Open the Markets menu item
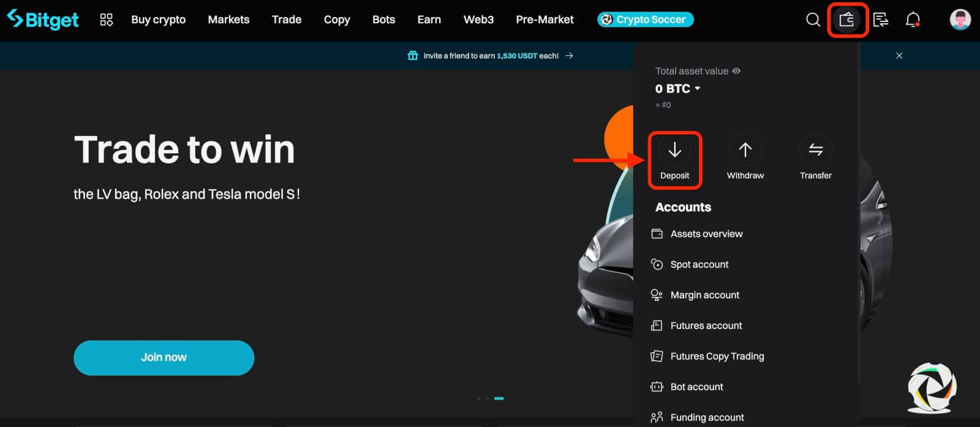Viewport: 980px width, 427px height. tap(228, 20)
